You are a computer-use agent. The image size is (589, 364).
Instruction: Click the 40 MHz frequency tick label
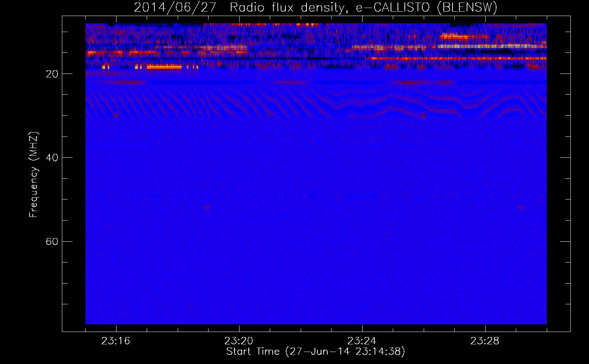(x=52, y=158)
